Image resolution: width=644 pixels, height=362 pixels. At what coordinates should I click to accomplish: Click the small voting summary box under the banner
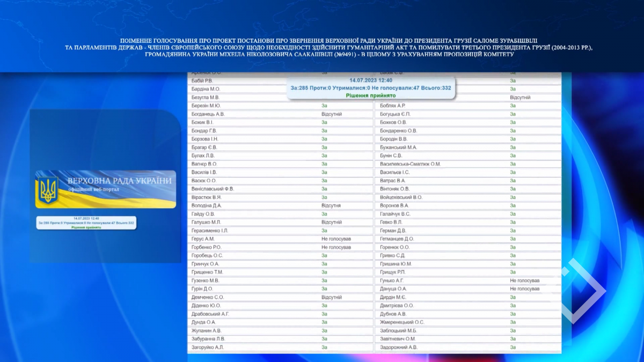pos(86,223)
